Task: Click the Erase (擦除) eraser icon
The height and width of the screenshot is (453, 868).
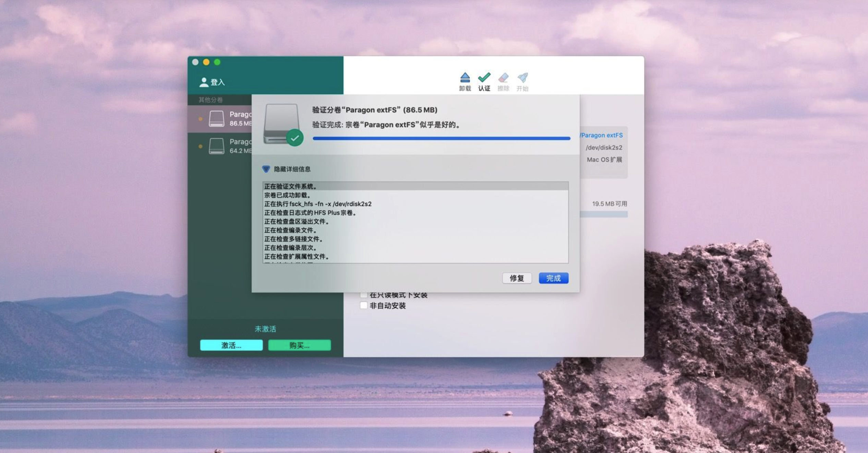Action: coord(503,78)
